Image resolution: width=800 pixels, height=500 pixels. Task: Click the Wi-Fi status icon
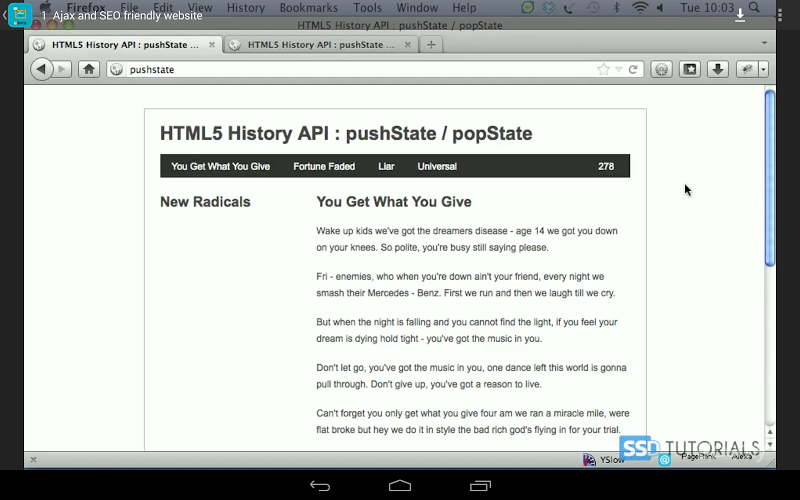point(640,8)
